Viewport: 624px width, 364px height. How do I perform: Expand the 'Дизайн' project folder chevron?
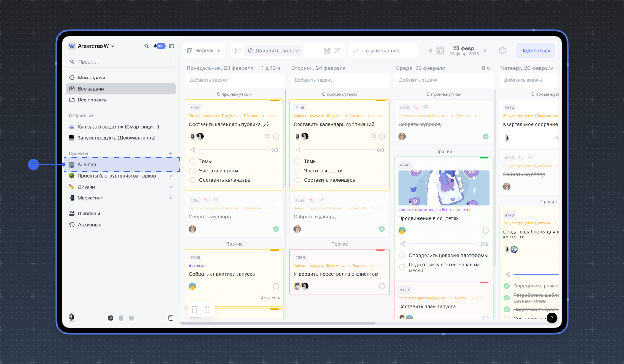[x=170, y=187]
